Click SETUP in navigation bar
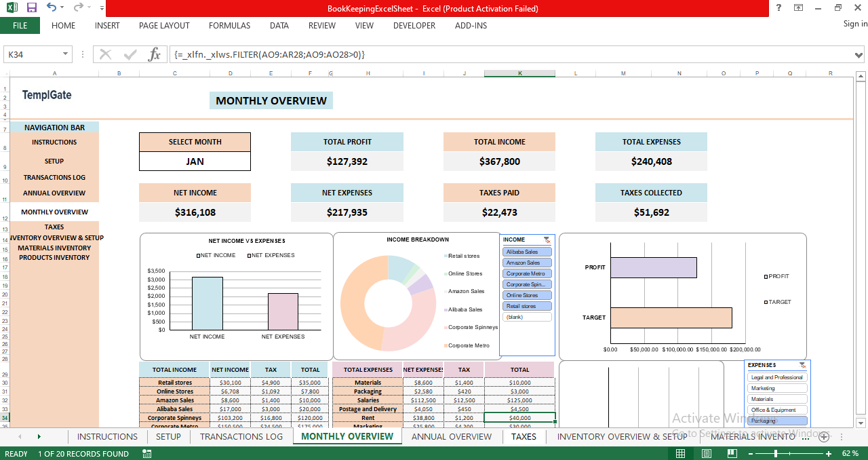 point(54,161)
